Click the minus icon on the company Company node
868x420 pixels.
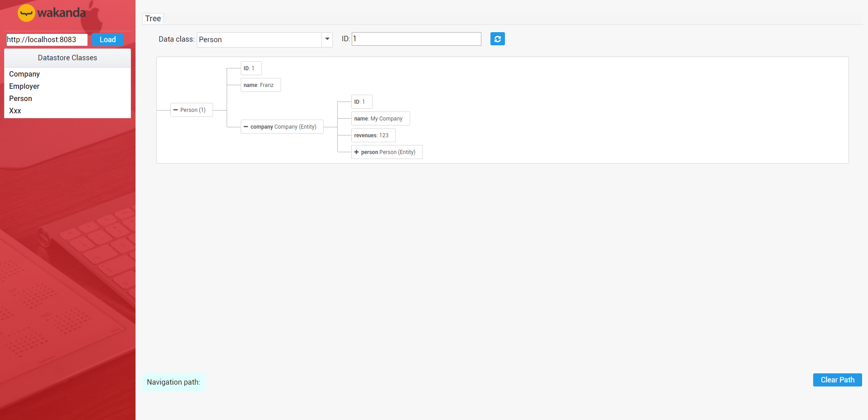246,126
